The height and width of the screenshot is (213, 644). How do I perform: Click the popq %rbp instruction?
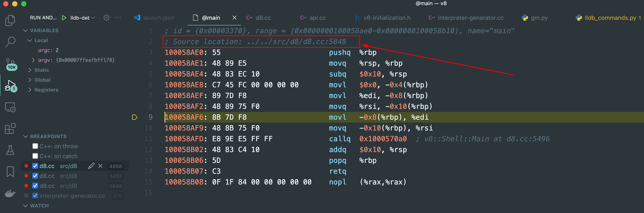(353, 161)
